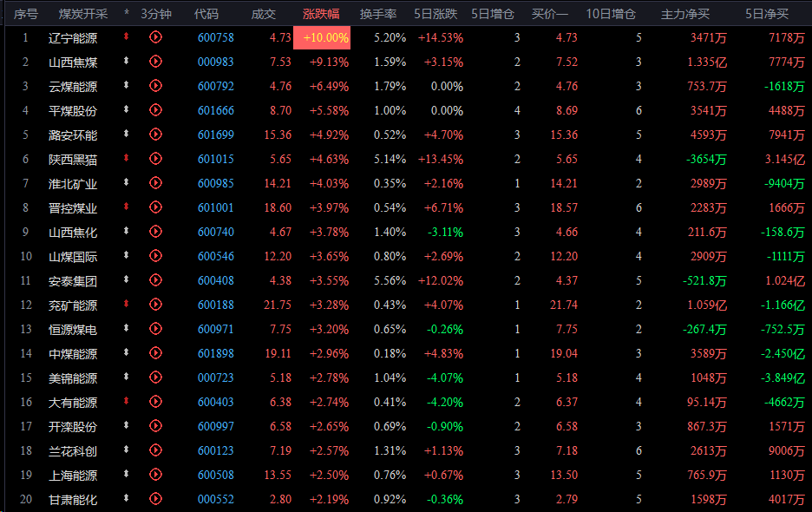Click the red marker icon beside 晋控煤业

(127, 207)
